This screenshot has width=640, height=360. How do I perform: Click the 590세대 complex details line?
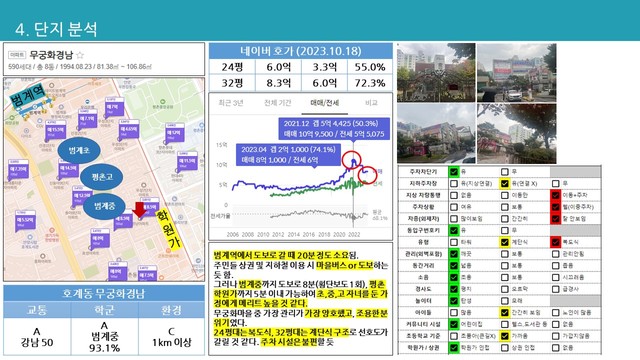pyautogui.click(x=80, y=67)
